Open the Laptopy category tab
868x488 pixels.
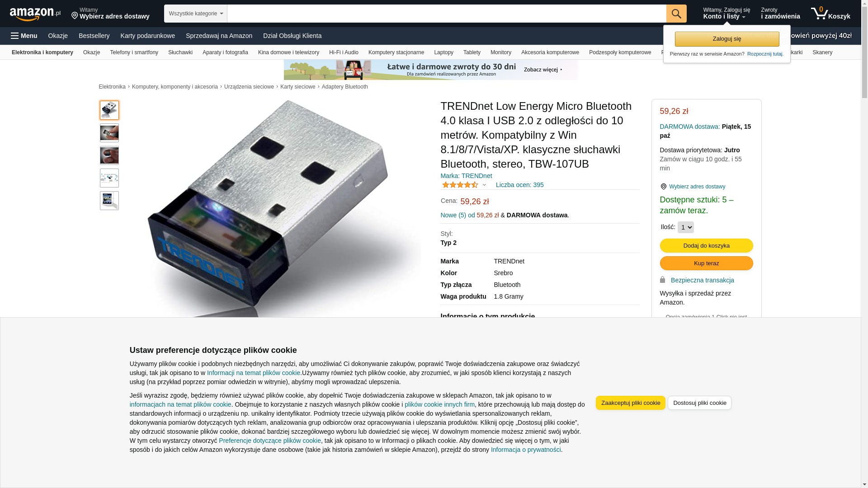[443, 52]
